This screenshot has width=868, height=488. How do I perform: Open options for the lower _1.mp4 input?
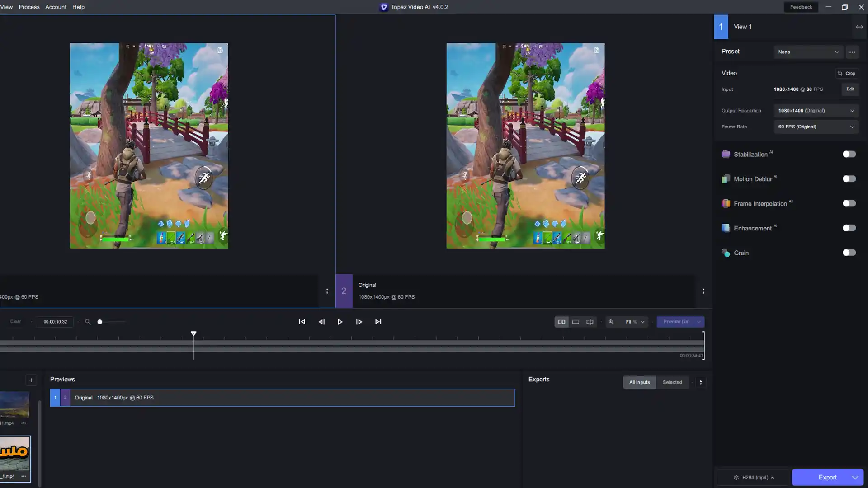click(24, 476)
